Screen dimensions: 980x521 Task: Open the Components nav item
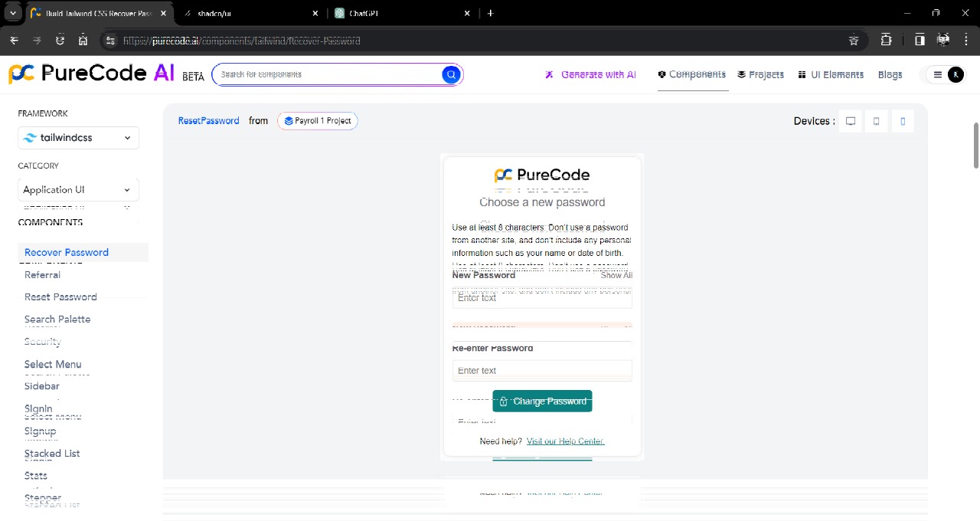pos(692,74)
